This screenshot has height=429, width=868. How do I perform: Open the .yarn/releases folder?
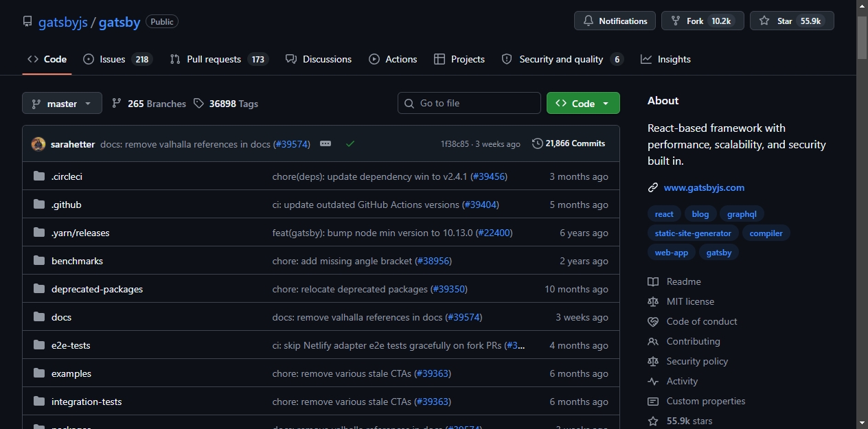click(80, 233)
